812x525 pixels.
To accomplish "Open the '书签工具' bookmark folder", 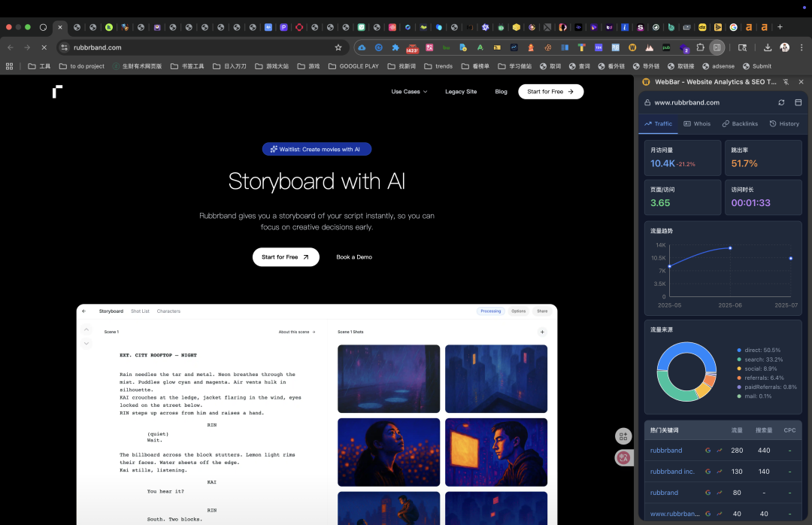I will pyautogui.click(x=187, y=66).
